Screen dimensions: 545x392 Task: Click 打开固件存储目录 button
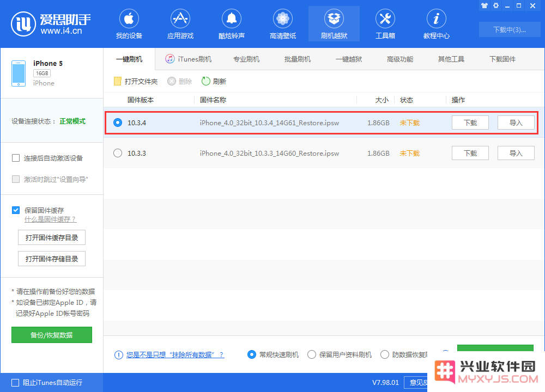pos(52,259)
